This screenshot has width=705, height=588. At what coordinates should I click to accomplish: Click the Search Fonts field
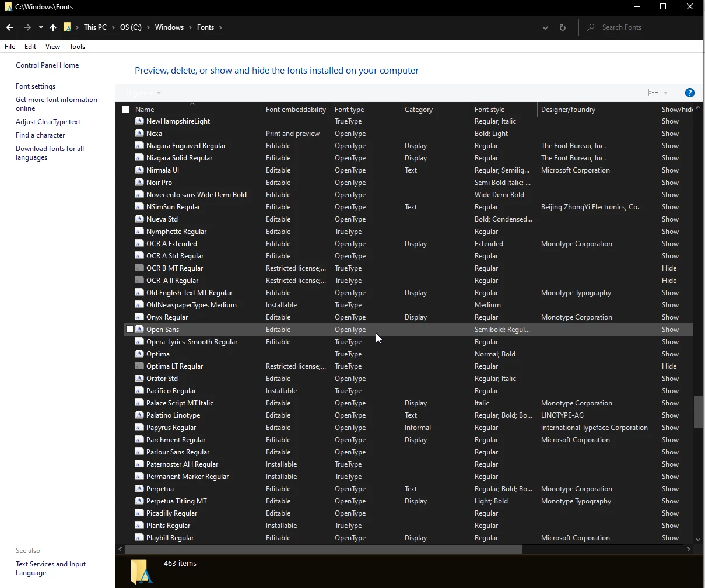[637, 27]
